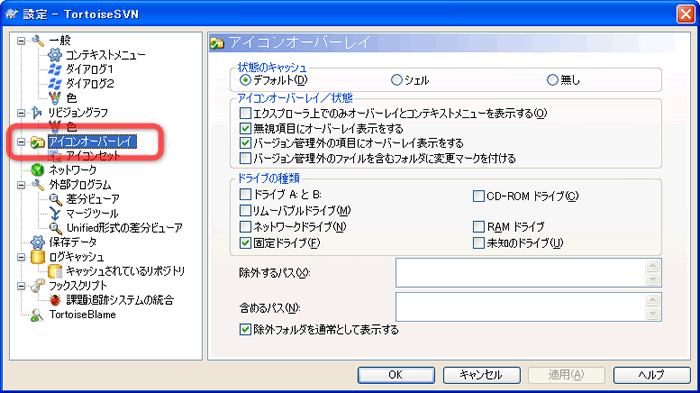Open the 保存データ settings page
Viewport: 700px width, 393px height.
click(73, 242)
